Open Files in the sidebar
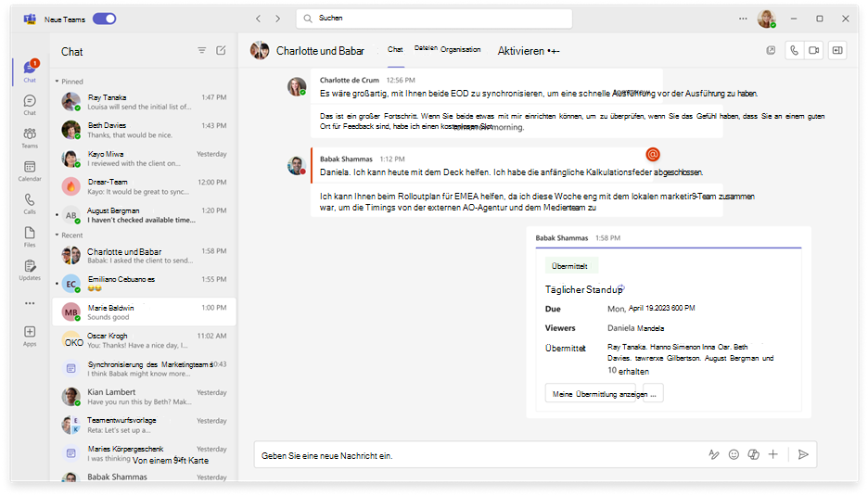This screenshot has width=868, height=496. point(30,237)
